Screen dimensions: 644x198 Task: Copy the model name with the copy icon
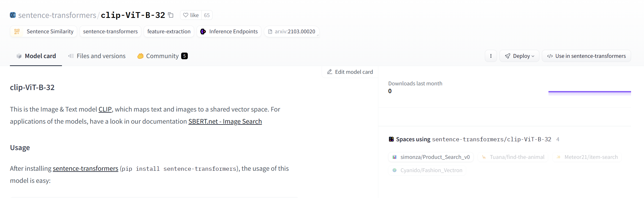171,15
